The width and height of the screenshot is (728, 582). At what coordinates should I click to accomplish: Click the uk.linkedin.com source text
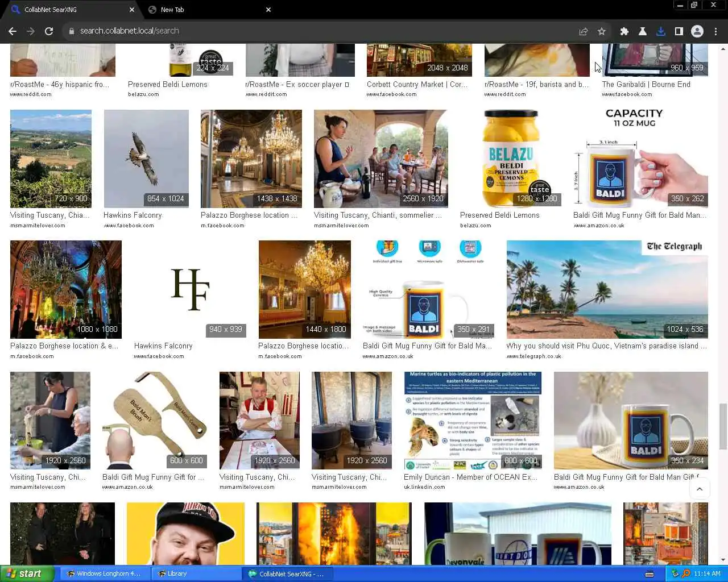point(424,487)
